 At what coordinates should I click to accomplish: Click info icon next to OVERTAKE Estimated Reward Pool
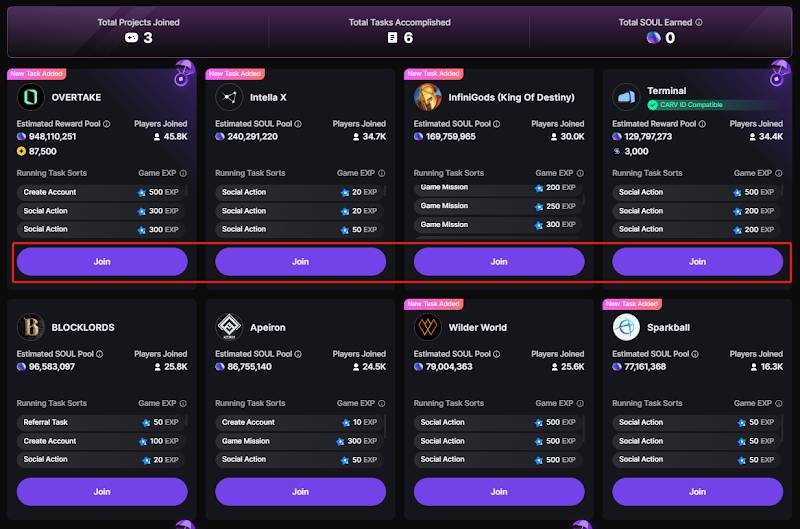pyautogui.click(x=106, y=124)
